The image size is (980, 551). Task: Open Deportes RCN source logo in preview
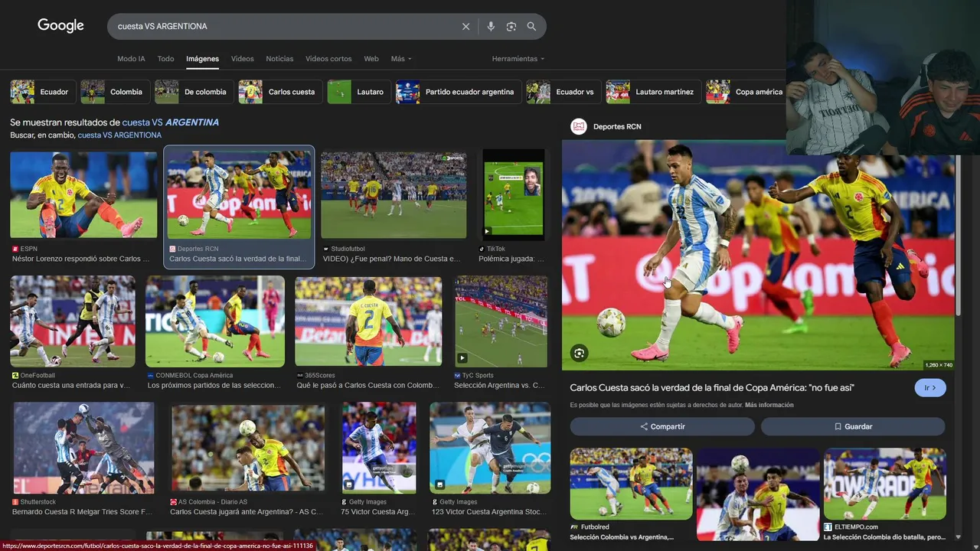pyautogui.click(x=579, y=126)
